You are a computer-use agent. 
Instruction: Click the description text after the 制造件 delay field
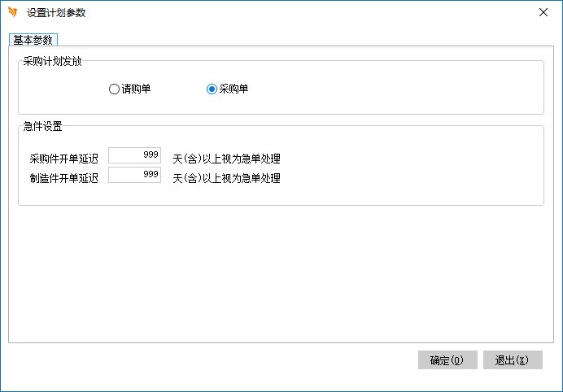(226, 178)
